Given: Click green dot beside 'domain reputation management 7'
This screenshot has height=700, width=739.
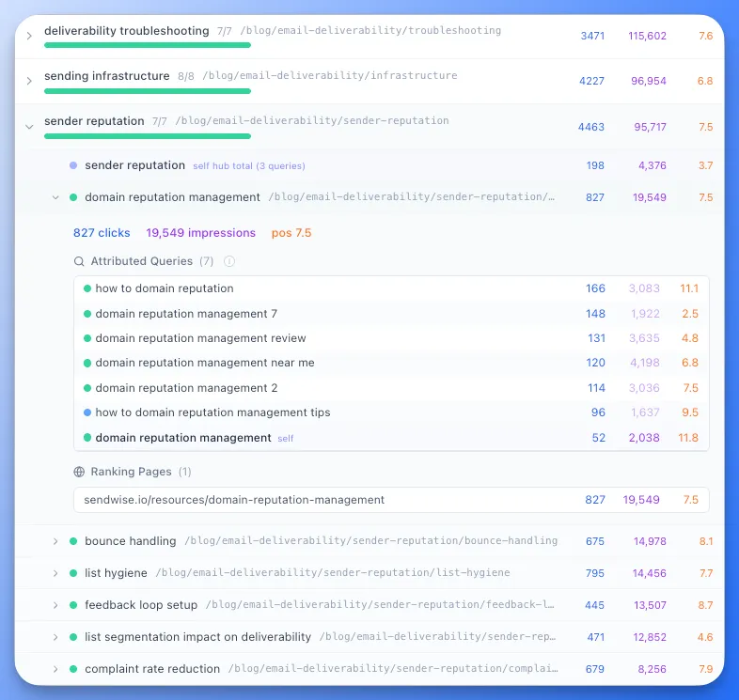Looking at the screenshot, I should coord(87,314).
